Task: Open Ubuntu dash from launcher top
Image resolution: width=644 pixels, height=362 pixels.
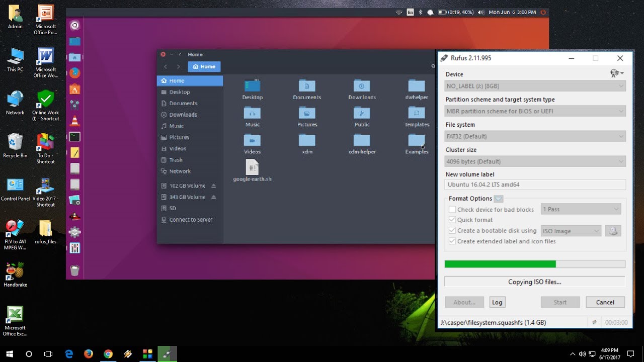Action: click(x=74, y=25)
